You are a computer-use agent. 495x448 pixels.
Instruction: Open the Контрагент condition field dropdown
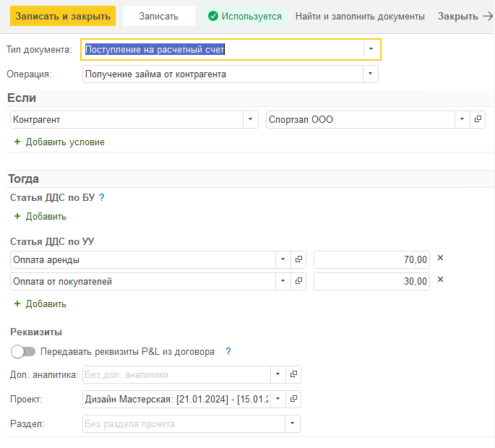click(x=250, y=119)
